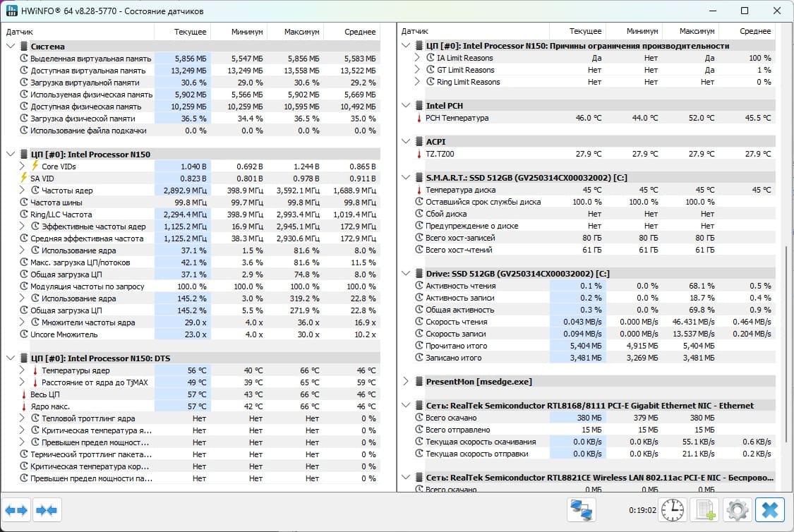Select the Средняя эффективная частота row
Image resolution: width=794 pixels, height=532 pixels.
[x=199, y=238]
